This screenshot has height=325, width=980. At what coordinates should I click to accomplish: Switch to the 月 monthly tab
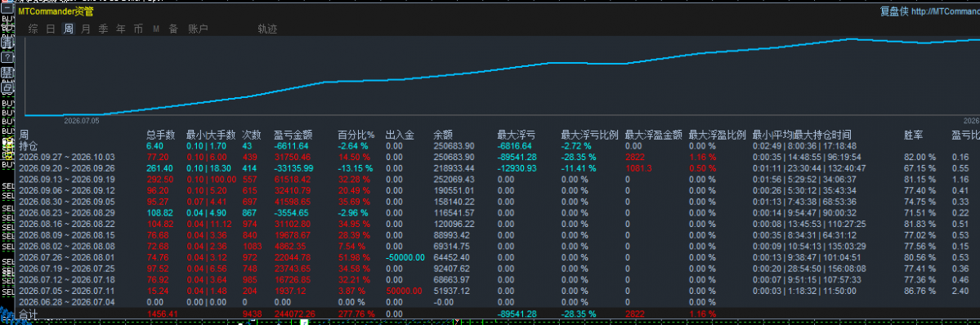[x=86, y=29]
